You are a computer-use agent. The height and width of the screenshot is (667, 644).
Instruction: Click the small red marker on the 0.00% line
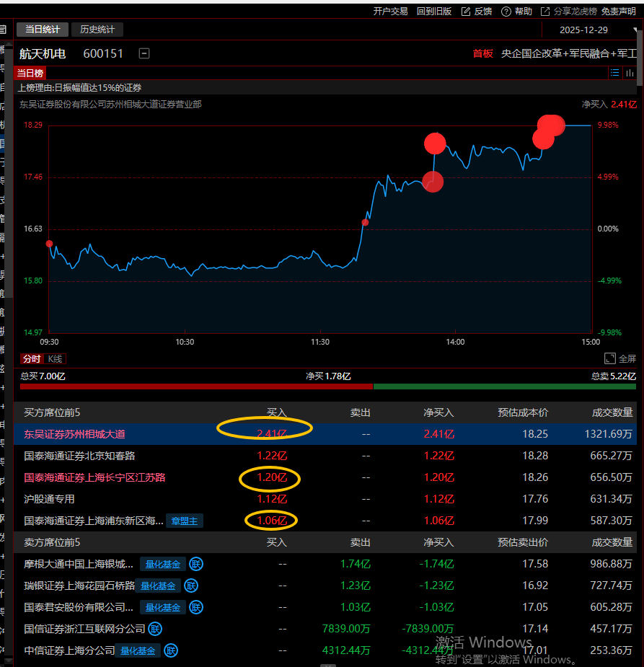coord(365,223)
